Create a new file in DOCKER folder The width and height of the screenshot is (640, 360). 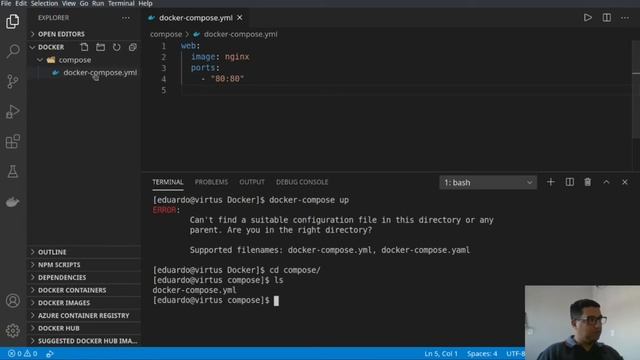84,47
